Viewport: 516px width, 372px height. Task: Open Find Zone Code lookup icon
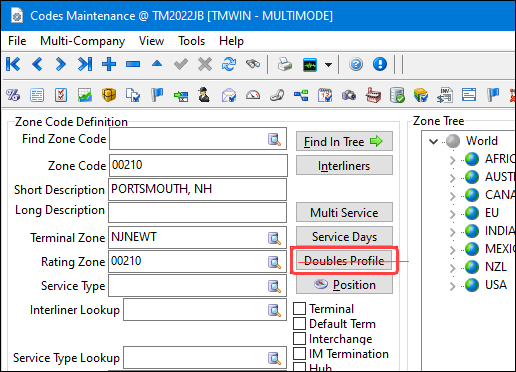pyautogui.click(x=274, y=139)
